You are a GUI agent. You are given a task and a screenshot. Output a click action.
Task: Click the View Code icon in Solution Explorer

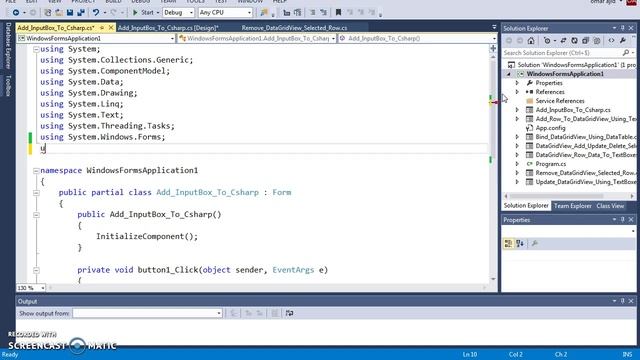611,40
